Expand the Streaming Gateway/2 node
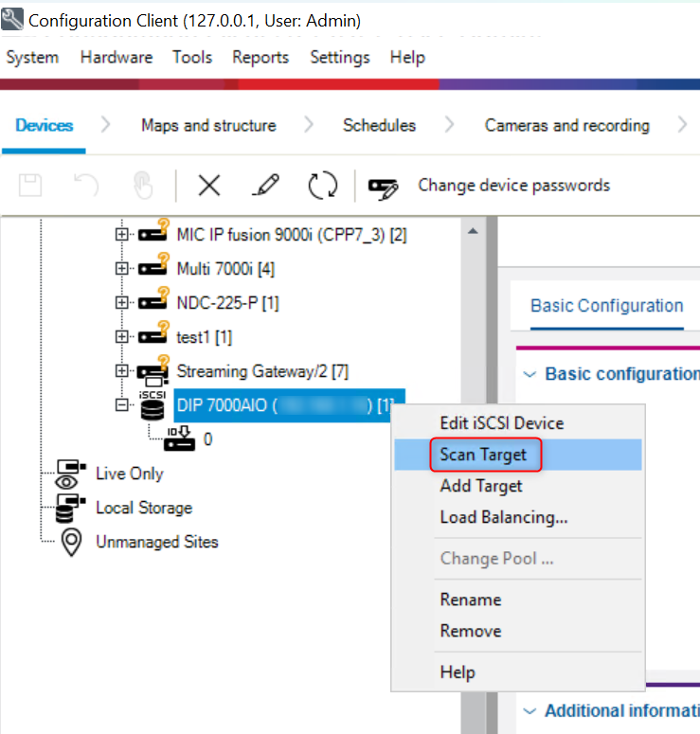 pos(122,370)
